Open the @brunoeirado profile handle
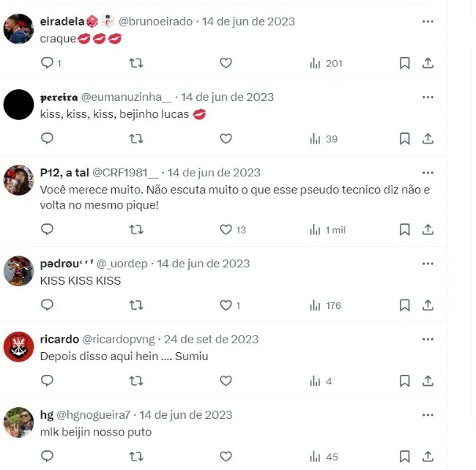This screenshot has height=470, width=476. point(155,21)
